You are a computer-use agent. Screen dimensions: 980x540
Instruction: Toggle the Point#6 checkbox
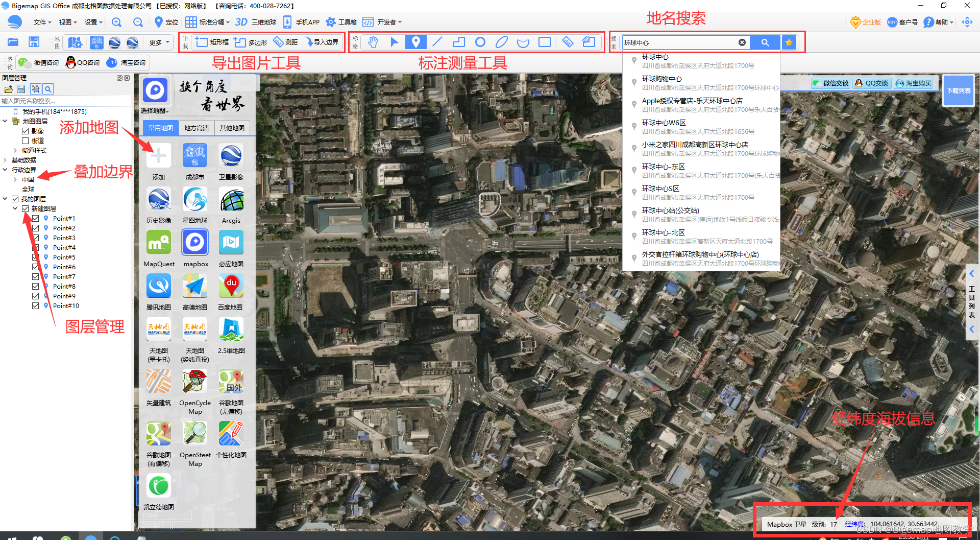click(35, 267)
